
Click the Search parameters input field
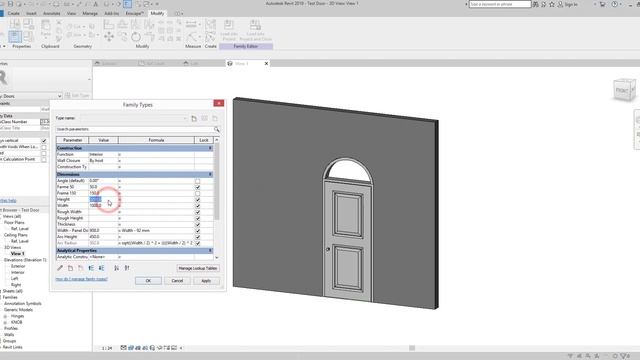click(x=135, y=129)
